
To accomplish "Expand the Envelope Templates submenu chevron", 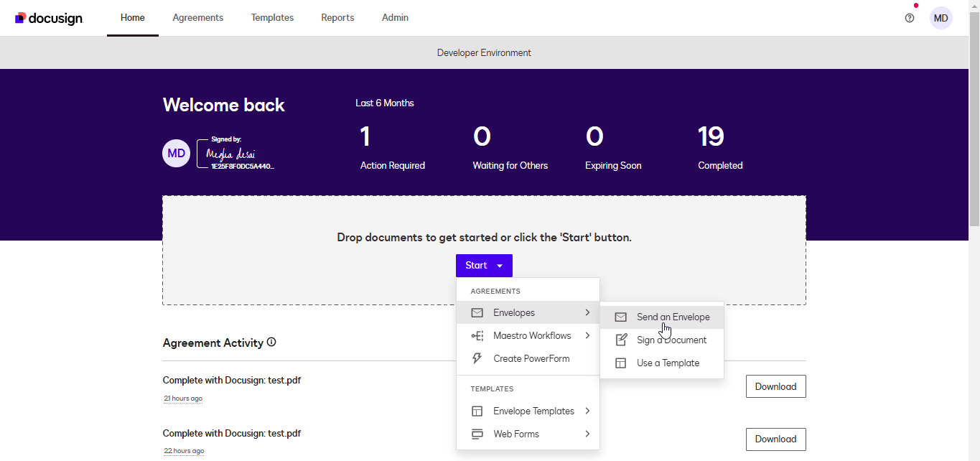I will click(587, 411).
